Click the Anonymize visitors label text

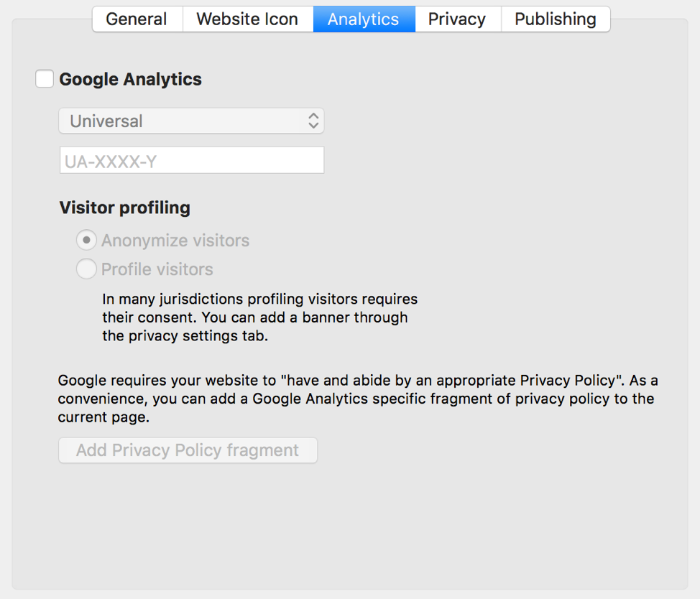pos(175,241)
